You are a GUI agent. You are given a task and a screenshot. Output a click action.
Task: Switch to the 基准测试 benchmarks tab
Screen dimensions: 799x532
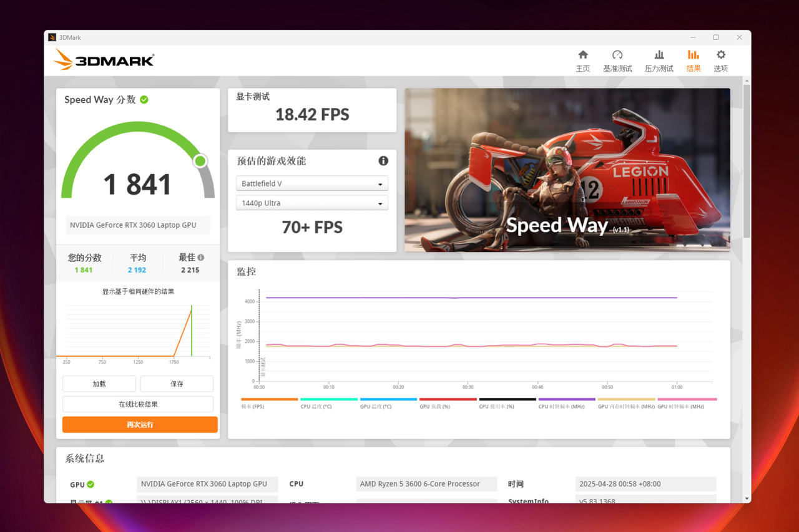point(617,61)
